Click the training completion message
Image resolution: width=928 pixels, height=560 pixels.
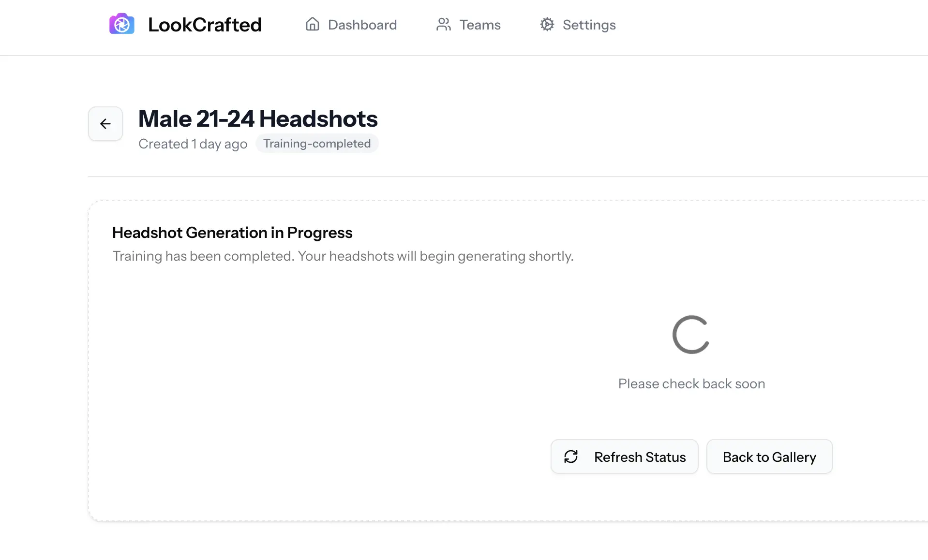tap(343, 256)
